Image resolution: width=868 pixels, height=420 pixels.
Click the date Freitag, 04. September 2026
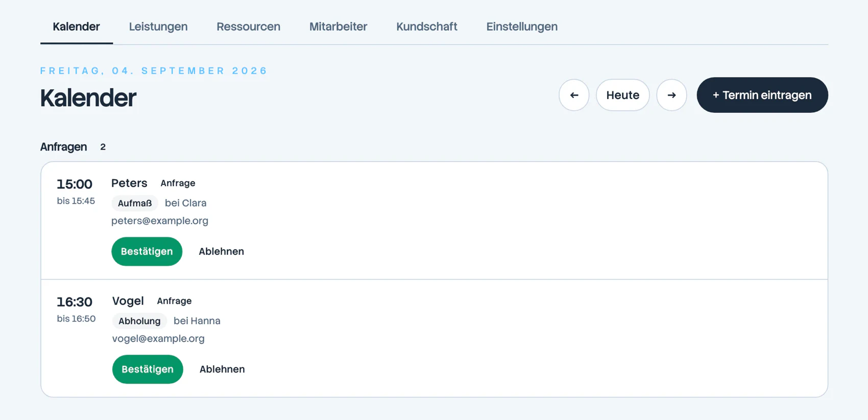tap(154, 71)
